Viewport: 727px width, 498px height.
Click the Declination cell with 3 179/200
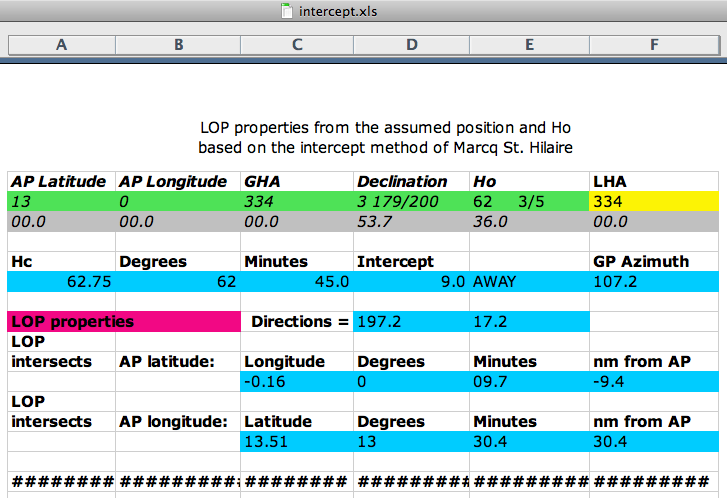(x=411, y=201)
